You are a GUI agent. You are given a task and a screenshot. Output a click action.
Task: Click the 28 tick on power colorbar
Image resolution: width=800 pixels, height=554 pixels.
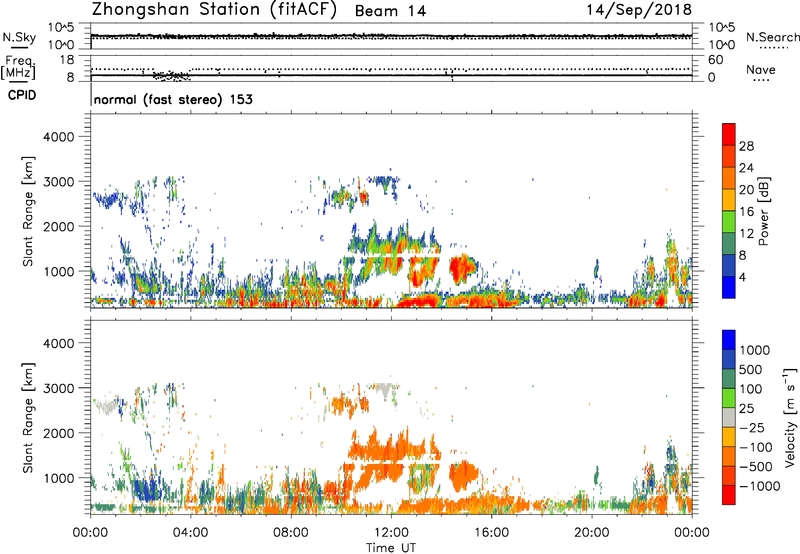click(746, 146)
